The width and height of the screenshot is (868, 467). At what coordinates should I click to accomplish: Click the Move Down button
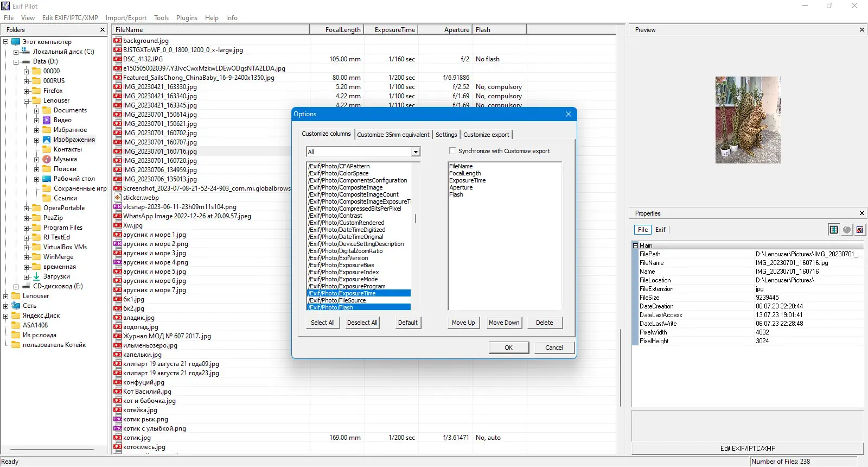504,323
